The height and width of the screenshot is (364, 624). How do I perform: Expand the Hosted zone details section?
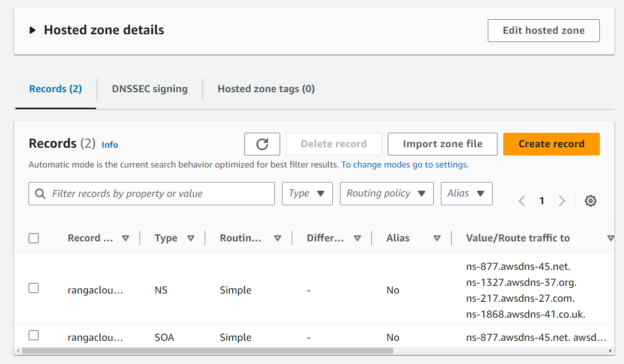click(x=32, y=29)
